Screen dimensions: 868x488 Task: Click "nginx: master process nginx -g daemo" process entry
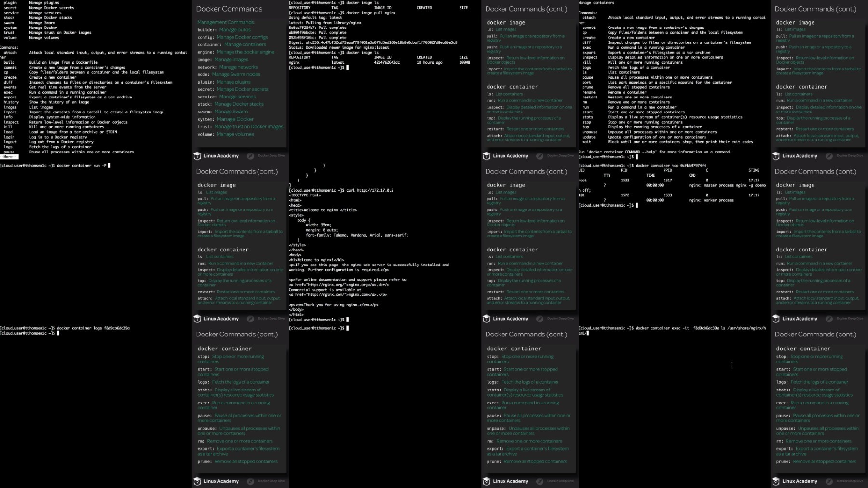tap(727, 185)
